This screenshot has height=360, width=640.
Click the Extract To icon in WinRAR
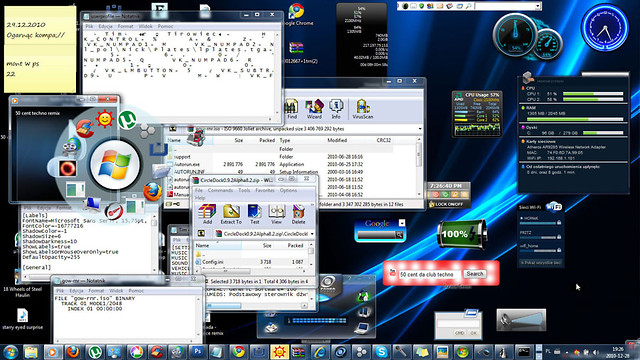click(231, 214)
